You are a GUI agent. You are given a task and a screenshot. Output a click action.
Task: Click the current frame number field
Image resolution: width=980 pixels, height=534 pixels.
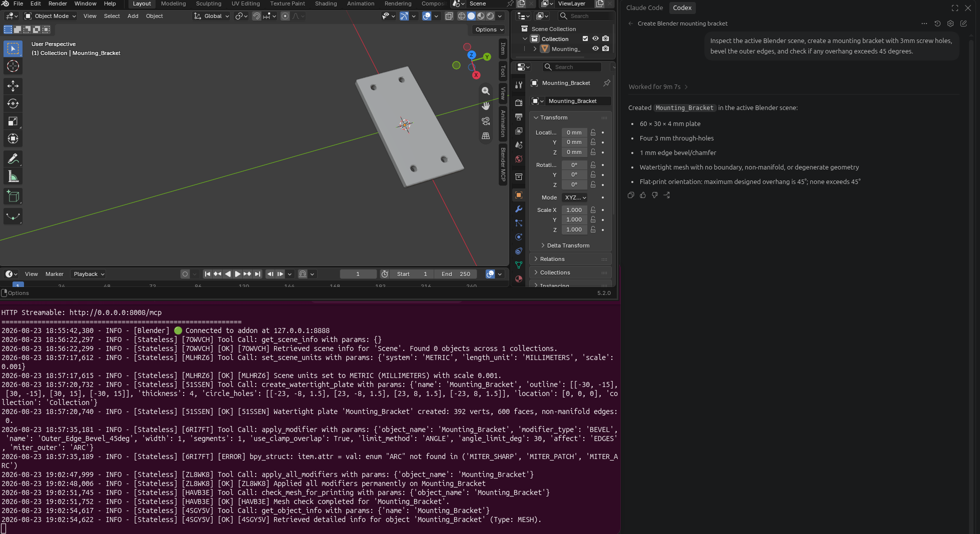click(358, 274)
